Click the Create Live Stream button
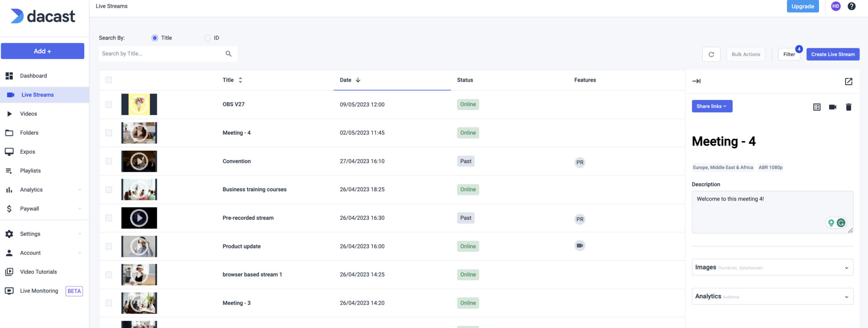The image size is (868, 328). (832, 54)
